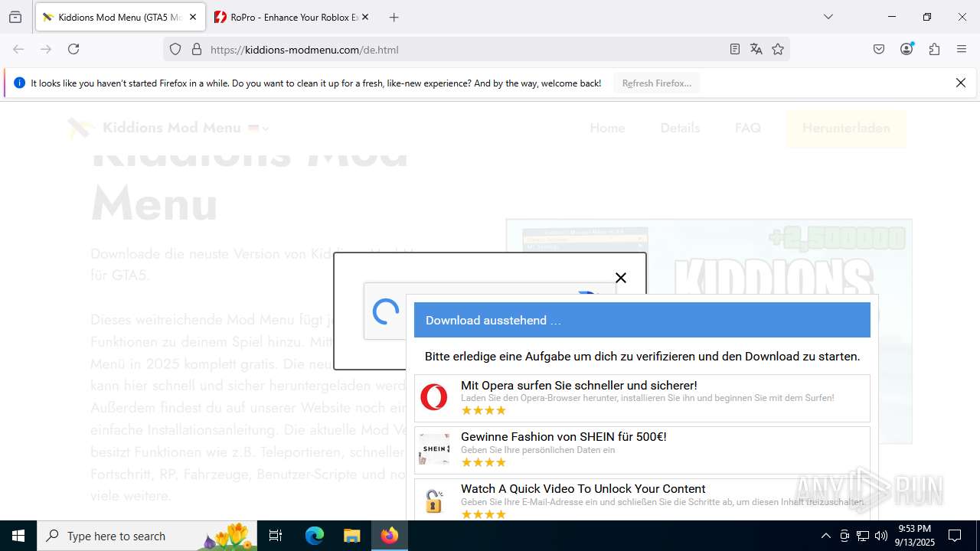Screen dimensions: 980x551
Task: Click the Opera logo icon
Action: (x=434, y=397)
